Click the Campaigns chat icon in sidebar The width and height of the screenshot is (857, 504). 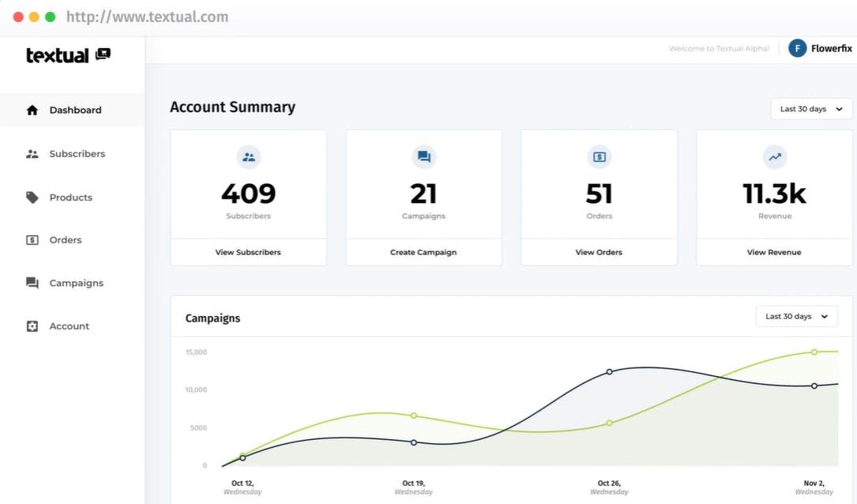(x=32, y=283)
